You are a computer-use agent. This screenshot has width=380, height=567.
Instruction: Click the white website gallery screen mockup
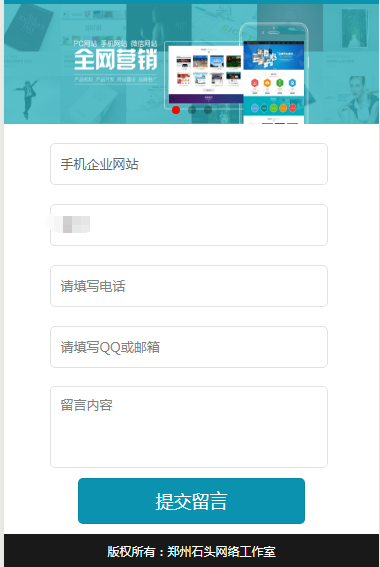[x=205, y=74]
